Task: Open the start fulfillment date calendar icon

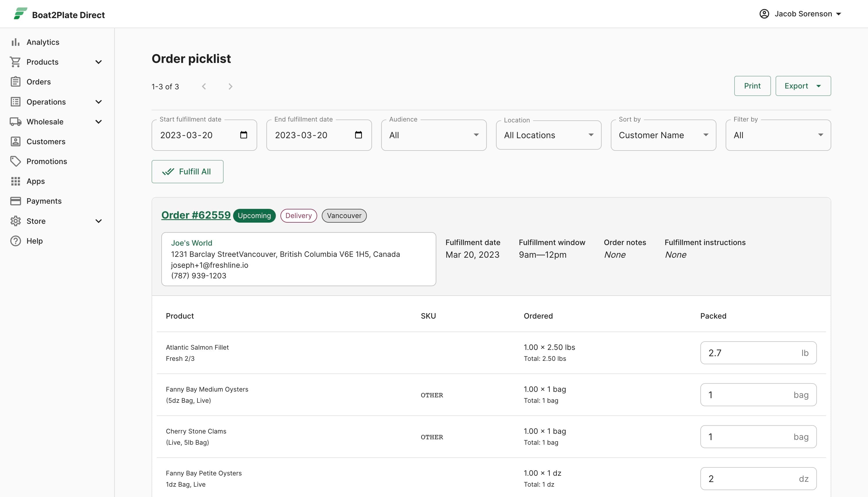Action: coord(243,134)
